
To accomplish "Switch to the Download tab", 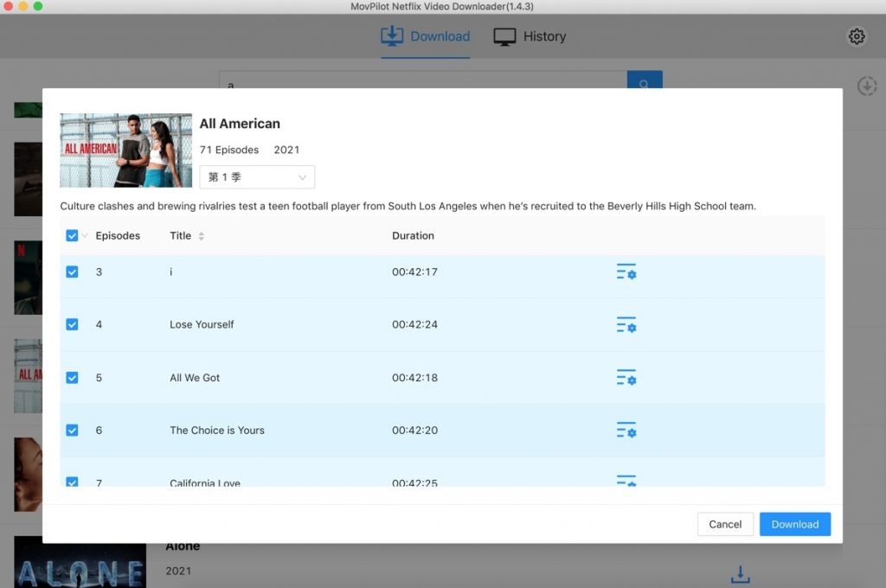I will click(426, 36).
